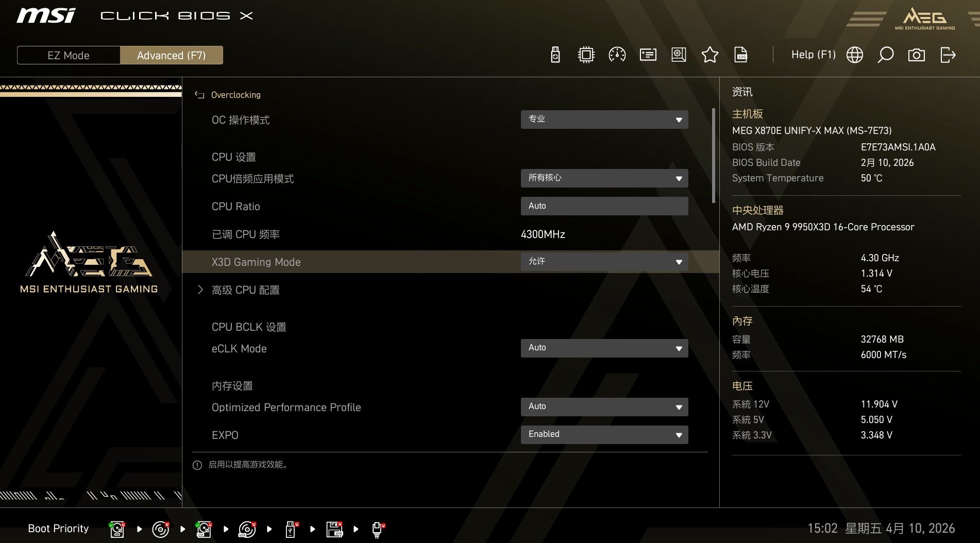This screenshot has width=980, height=543.
Task: Open the M-Flash BIOS update tool
Action: click(x=555, y=55)
